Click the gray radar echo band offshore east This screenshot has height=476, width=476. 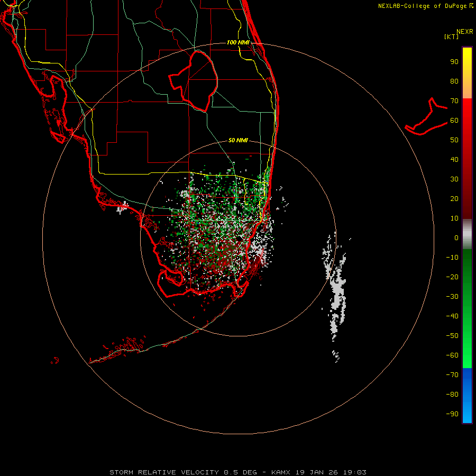337,291
